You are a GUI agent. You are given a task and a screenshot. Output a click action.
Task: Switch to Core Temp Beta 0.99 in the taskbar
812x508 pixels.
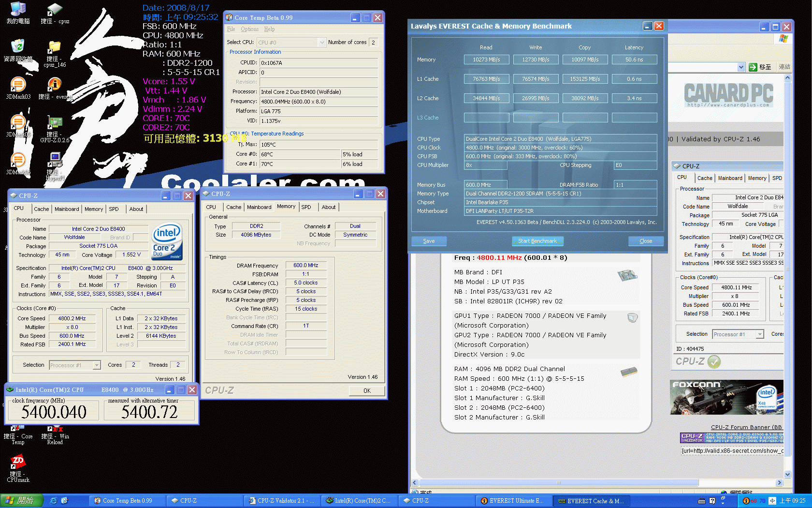click(127, 501)
